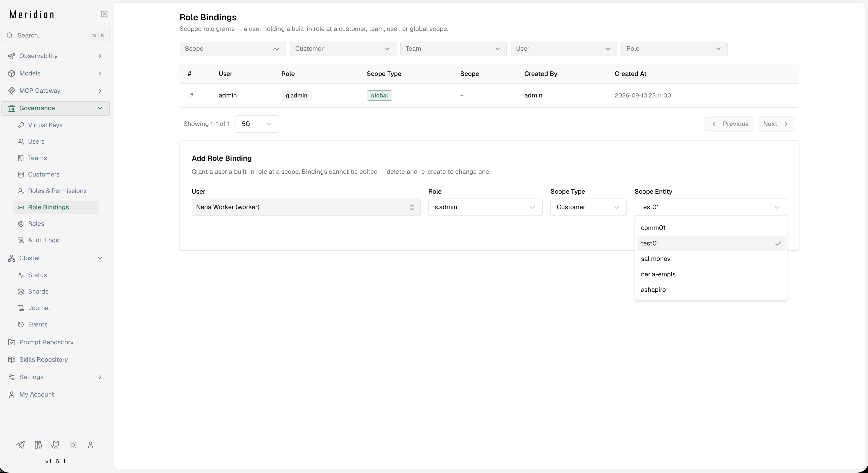Select comm01 from scope entity list
This screenshot has height=473, width=868.
click(711, 228)
